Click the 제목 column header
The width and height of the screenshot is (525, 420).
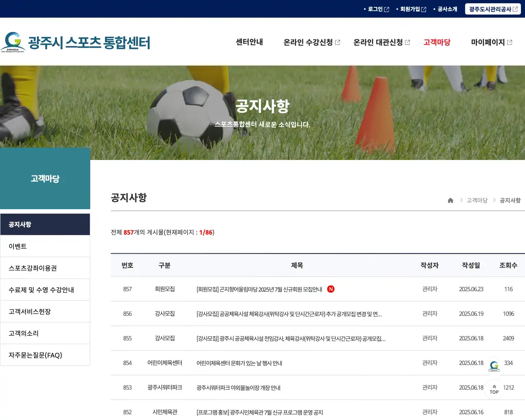[x=297, y=265]
